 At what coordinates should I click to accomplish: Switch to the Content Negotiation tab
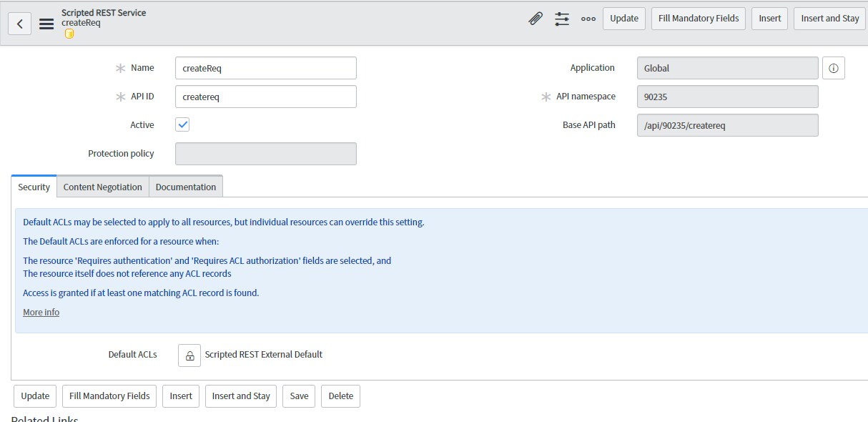102,187
